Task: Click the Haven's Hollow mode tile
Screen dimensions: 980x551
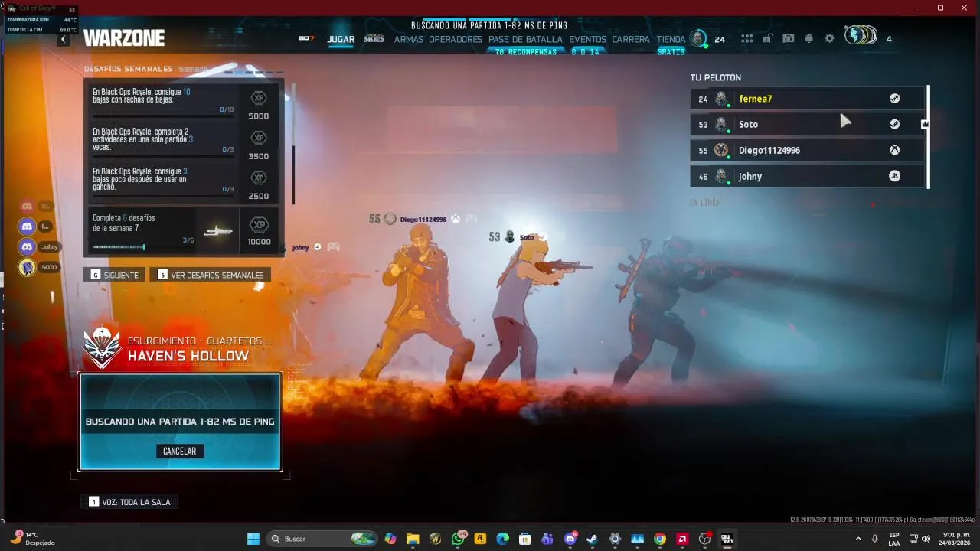Action: tap(180, 422)
